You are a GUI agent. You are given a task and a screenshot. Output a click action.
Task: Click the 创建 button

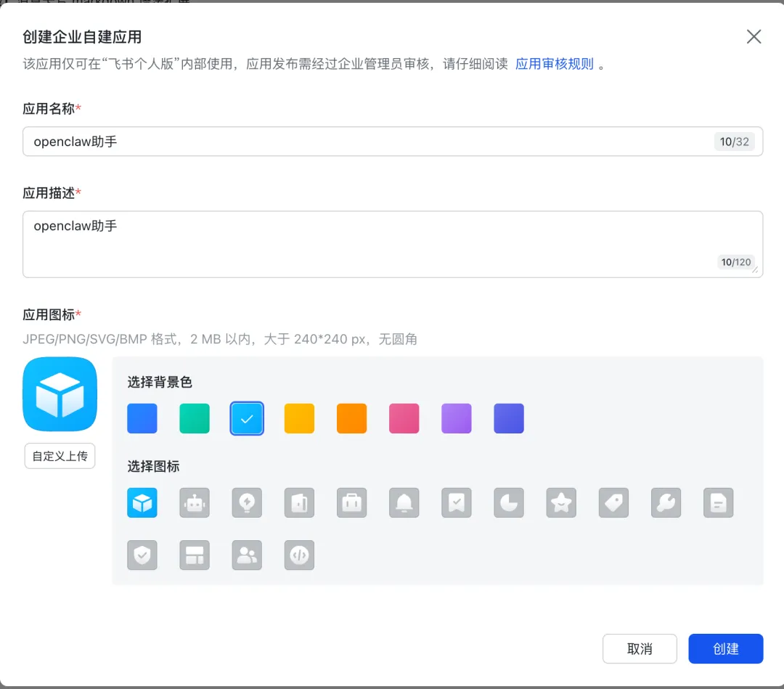725,648
